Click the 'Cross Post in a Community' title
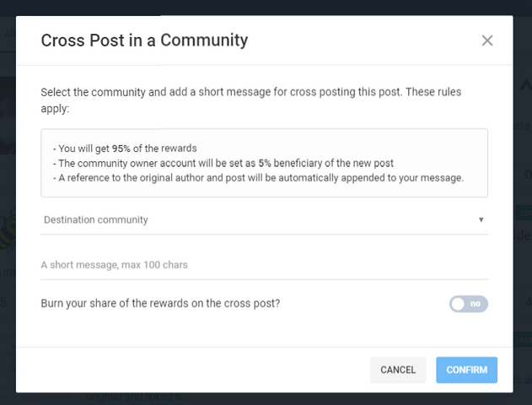The image size is (532, 405). tap(144, 40)
